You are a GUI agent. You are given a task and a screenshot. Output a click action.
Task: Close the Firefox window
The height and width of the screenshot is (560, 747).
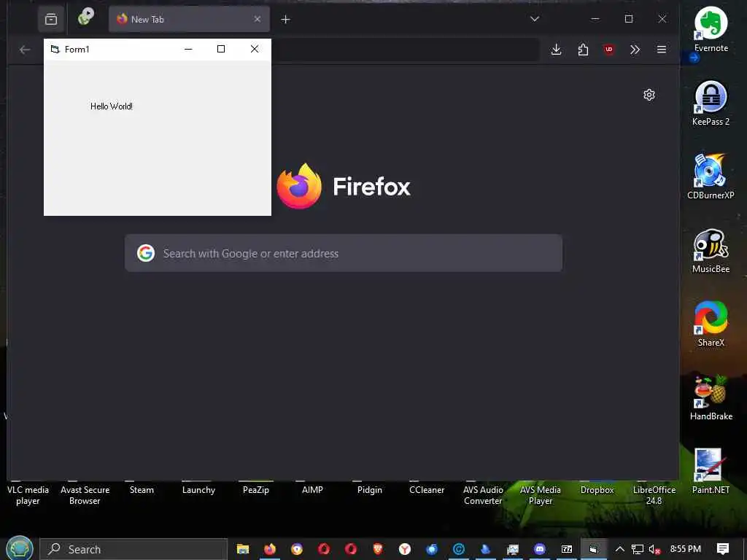click(662, 19)
